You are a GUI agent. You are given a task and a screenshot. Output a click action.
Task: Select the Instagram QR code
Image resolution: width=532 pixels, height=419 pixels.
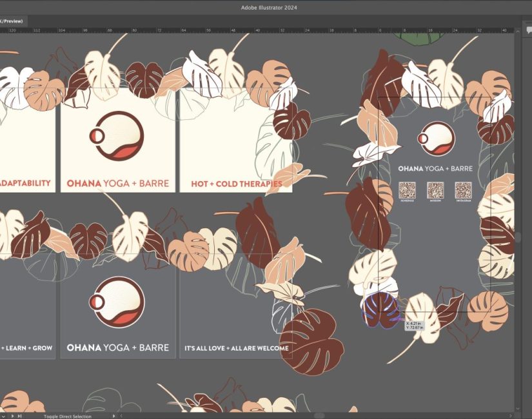[463, 190]
